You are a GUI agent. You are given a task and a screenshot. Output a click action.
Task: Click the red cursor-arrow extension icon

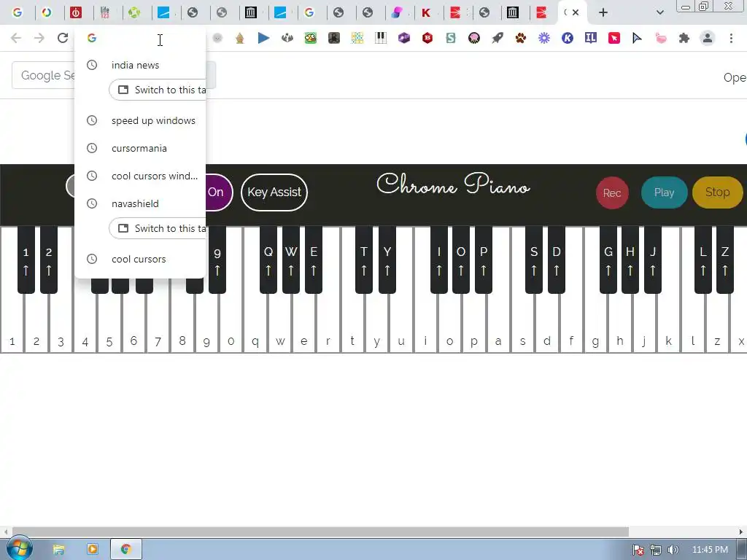614,38
